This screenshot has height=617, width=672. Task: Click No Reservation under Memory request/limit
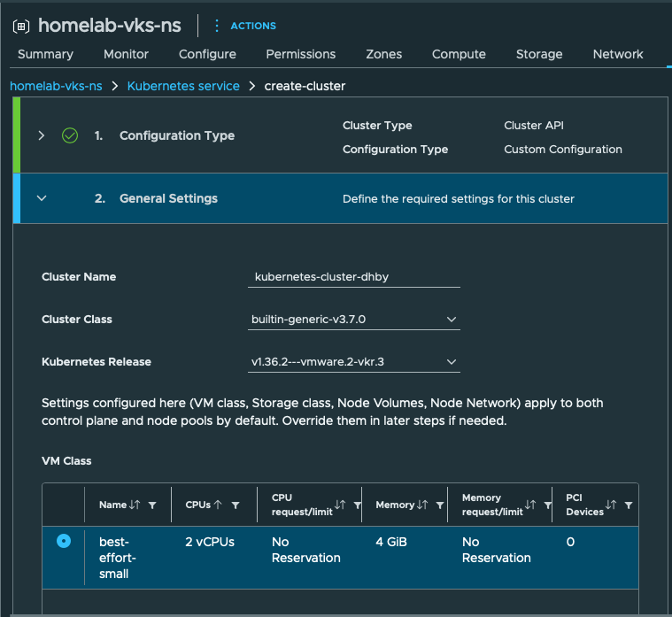[497, 550]
